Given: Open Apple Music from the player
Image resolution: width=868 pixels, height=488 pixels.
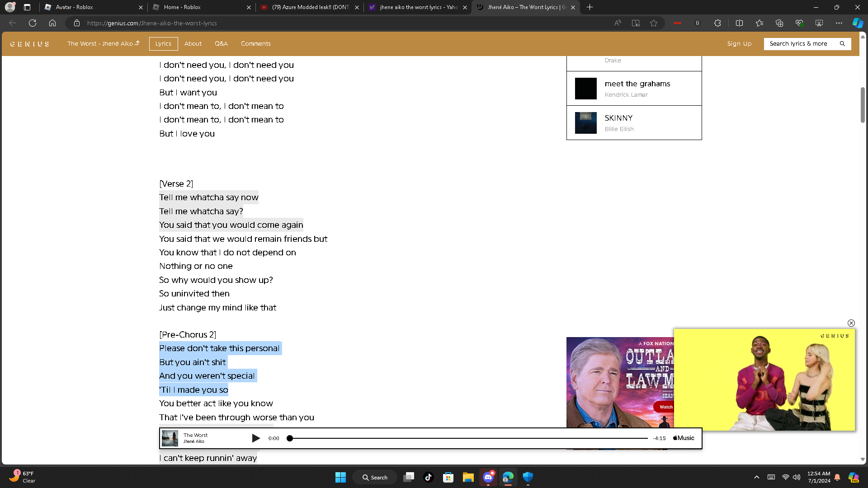Looking at the screenshot, I should 684,438.
